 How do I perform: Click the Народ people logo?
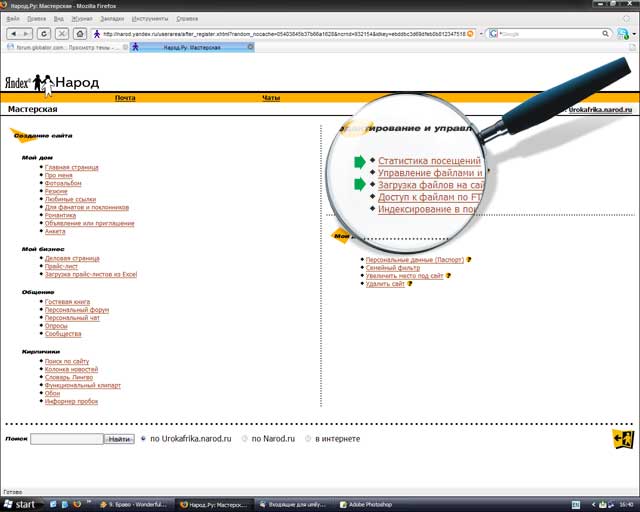43,83
